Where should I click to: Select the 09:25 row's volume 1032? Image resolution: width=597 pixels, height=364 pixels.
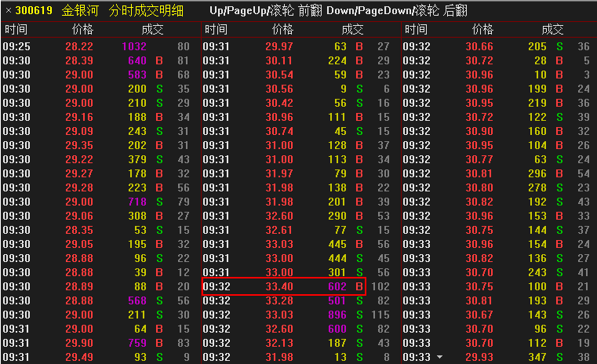click(134, 46)
